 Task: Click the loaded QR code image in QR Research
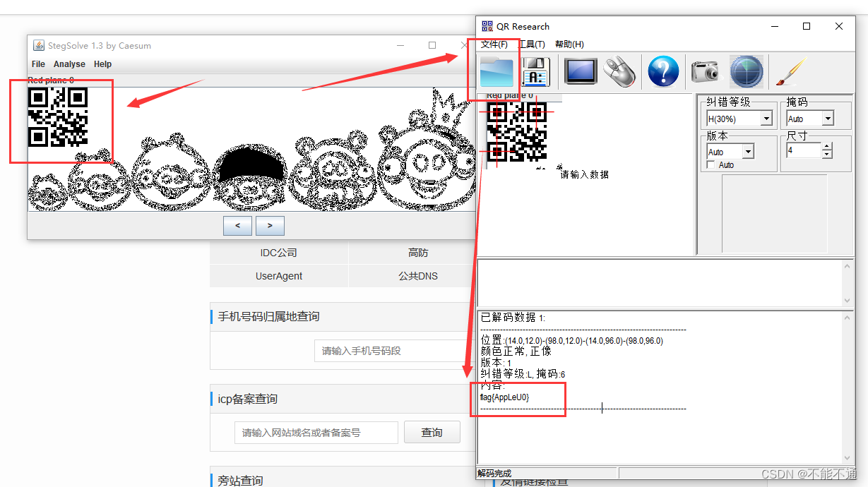click(x=516, y=131)
